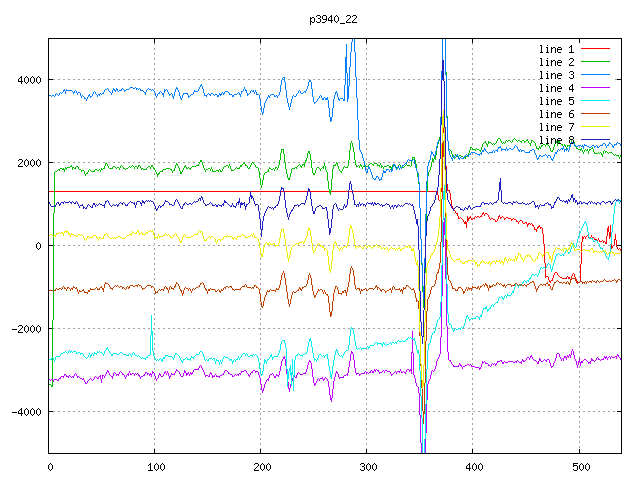
Task: Click the purple sample line beside line 4
Action: point(596,88)
